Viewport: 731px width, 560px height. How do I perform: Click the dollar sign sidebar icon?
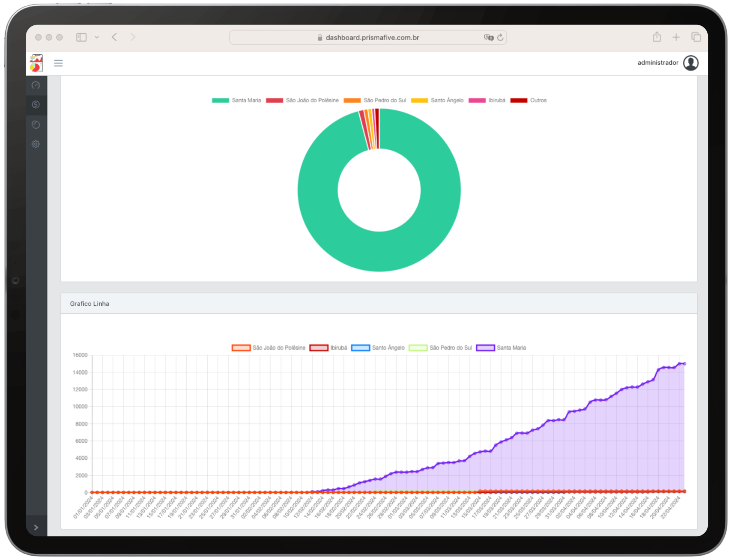tap(36, 104)
